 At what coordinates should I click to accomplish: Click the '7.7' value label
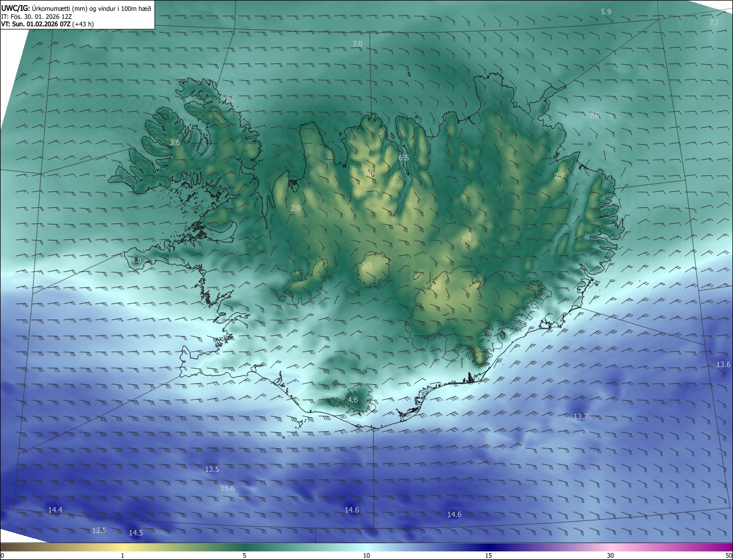click(x=714, y=23)
